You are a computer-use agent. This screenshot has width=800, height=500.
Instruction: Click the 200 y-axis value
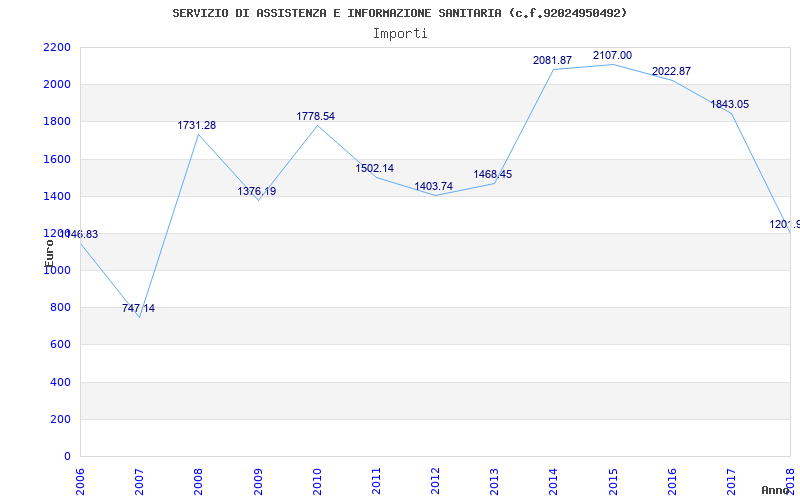click(60, 419)
